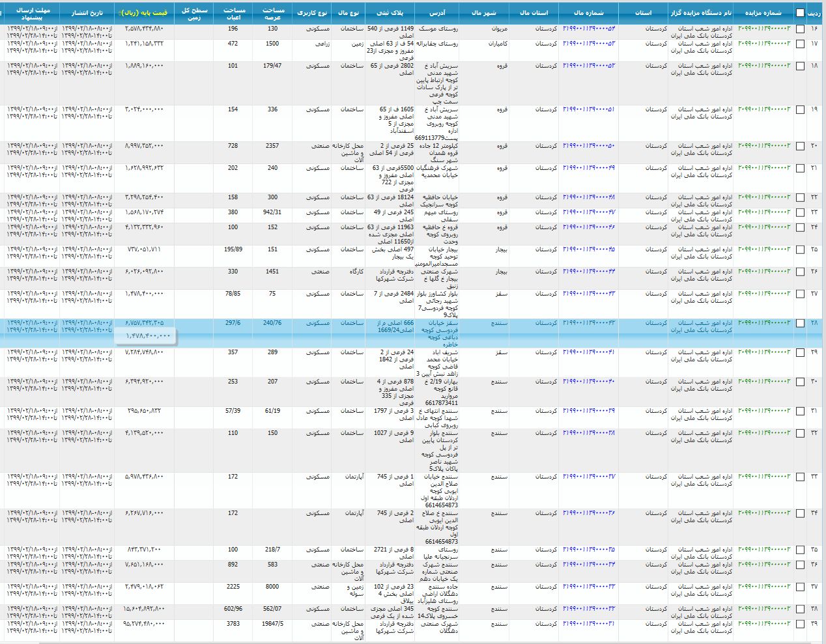Click the تاریخ انتشار column header

(x=87, y=12)
